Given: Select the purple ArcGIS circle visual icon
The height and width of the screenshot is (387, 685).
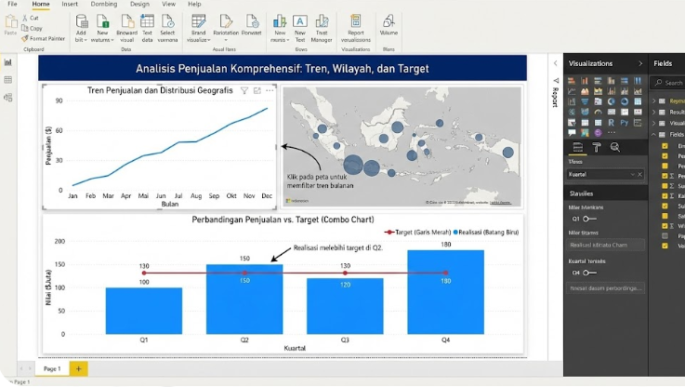Looking at the screenshot, I should click(598, 133).
